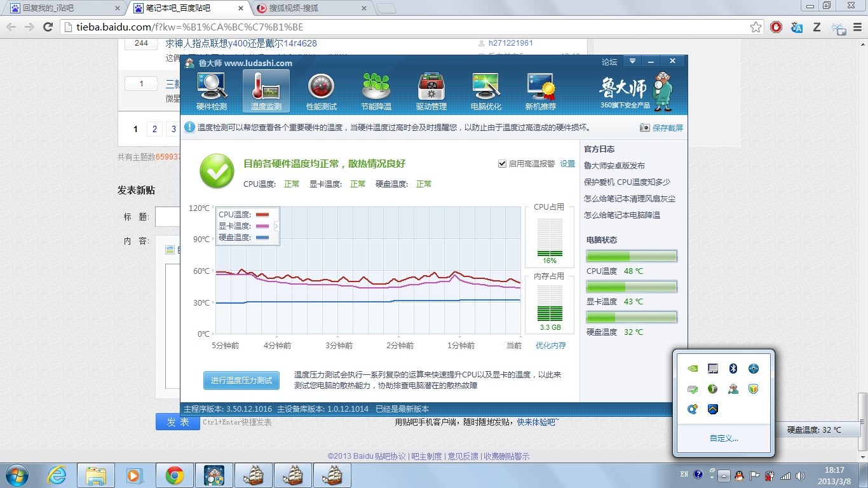Open 鲁大师安卓版发布 news link

click(614, 166)
